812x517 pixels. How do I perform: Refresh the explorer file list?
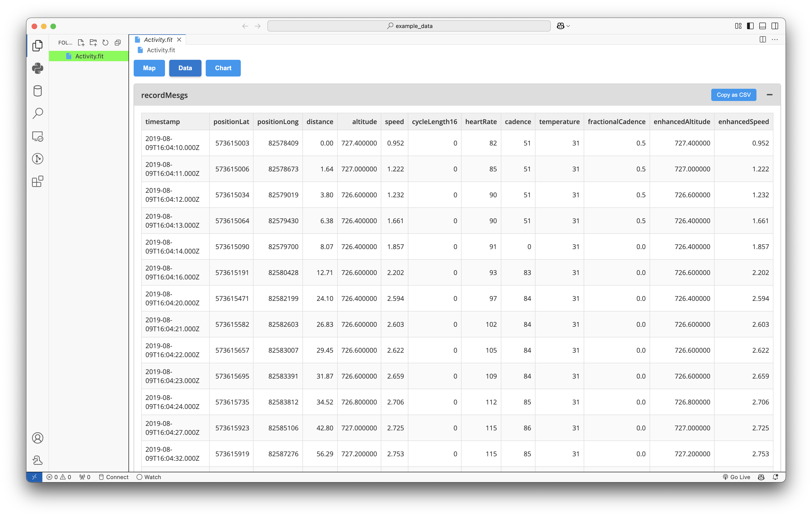pyautogui.click(x=105, y=42)
